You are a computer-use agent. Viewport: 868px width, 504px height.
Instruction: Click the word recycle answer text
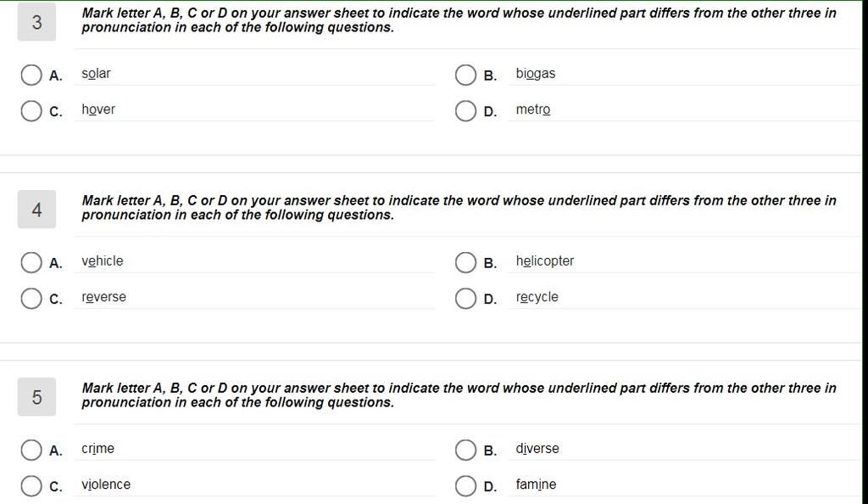537,298
